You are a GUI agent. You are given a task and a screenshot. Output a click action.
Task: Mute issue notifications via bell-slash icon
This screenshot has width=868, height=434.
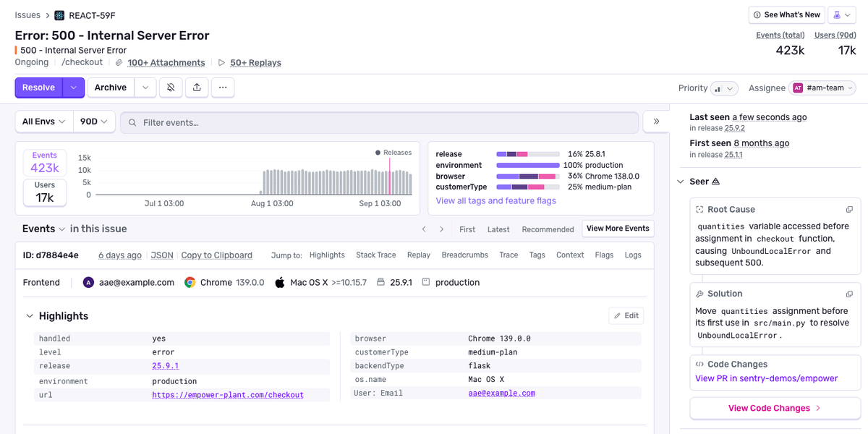tap(171, 88)
